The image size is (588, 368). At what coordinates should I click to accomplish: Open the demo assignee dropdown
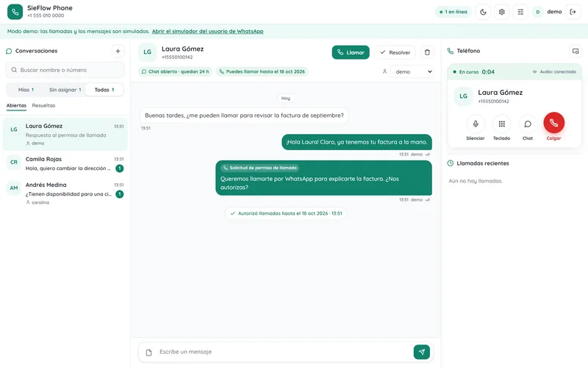[x=412, y=71]
